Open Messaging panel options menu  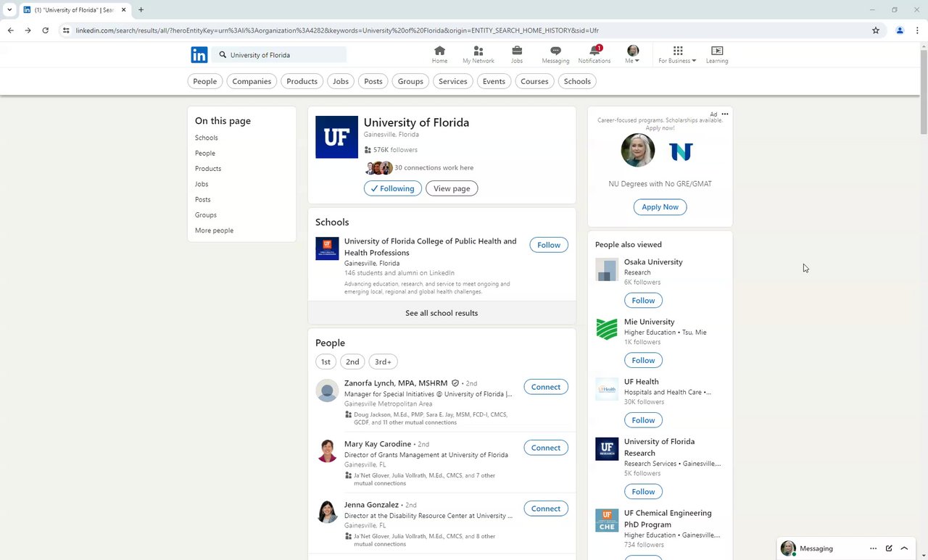pyautogui.click(x=873, y=548)
